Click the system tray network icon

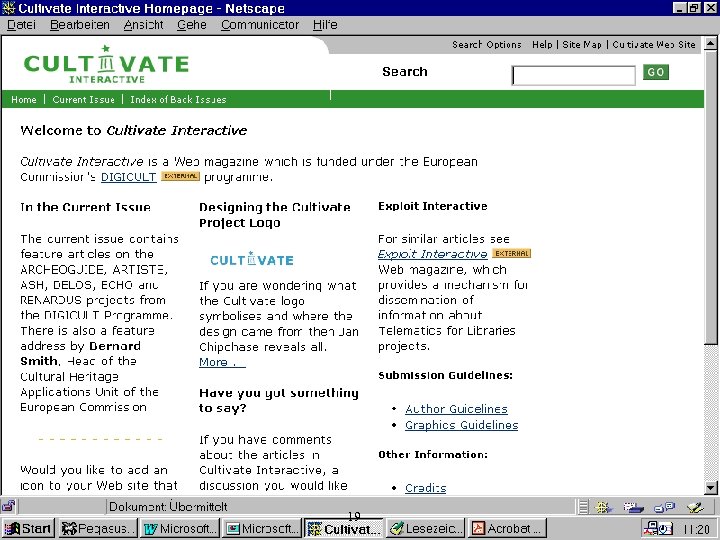(x=650, y=529)
